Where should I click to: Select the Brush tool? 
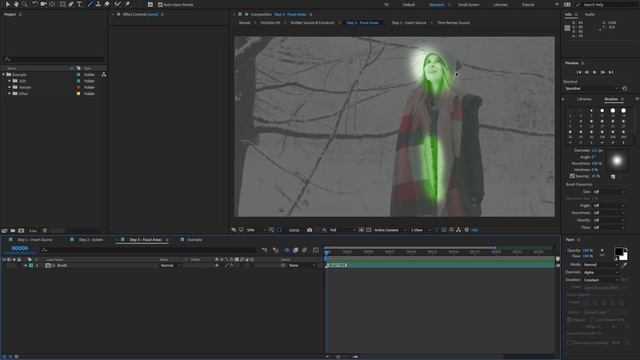tap(90, 4)
